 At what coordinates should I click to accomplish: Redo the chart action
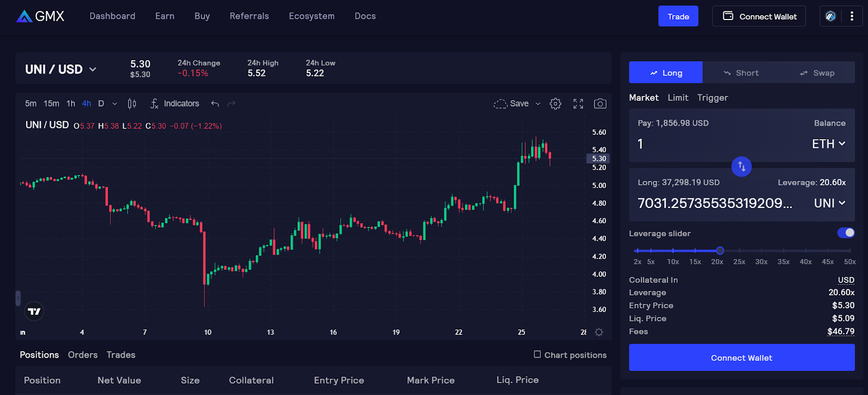coord(232,103)
